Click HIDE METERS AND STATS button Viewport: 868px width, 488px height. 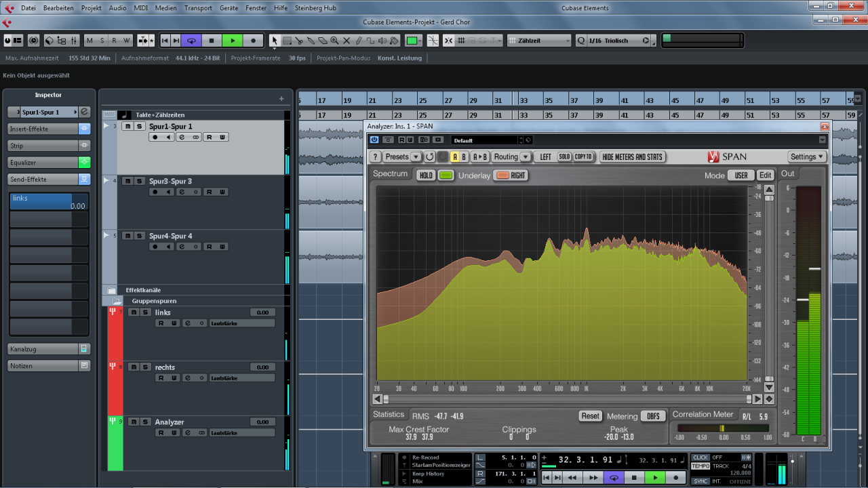pyautogui.click(x=633, y=157)
